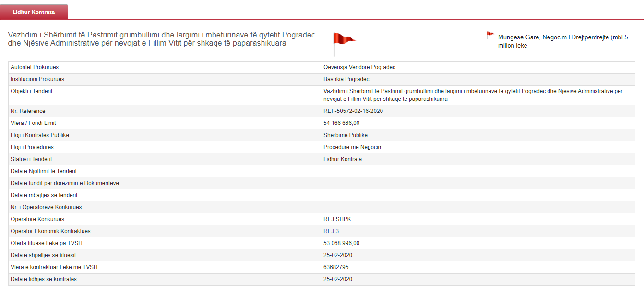Click the Lloji i Procedures label
This screenshot has width=644, height=286.
click(x=32, y=147)
